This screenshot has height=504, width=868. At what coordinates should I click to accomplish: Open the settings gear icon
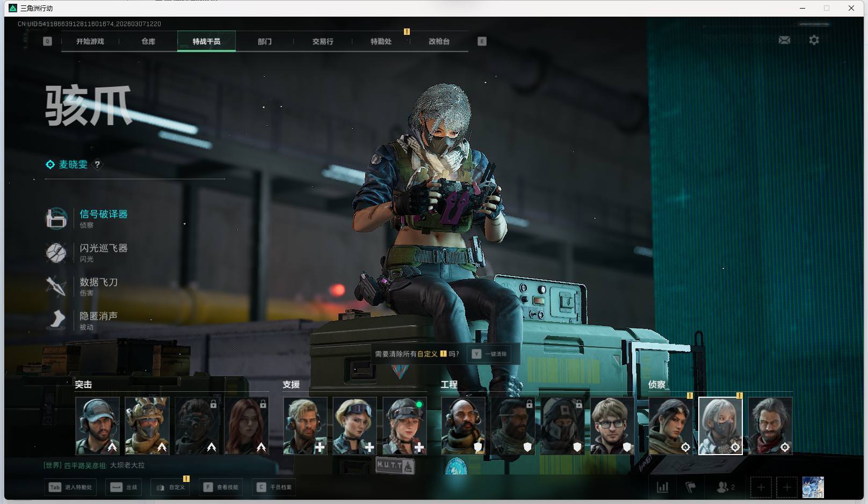814,40
